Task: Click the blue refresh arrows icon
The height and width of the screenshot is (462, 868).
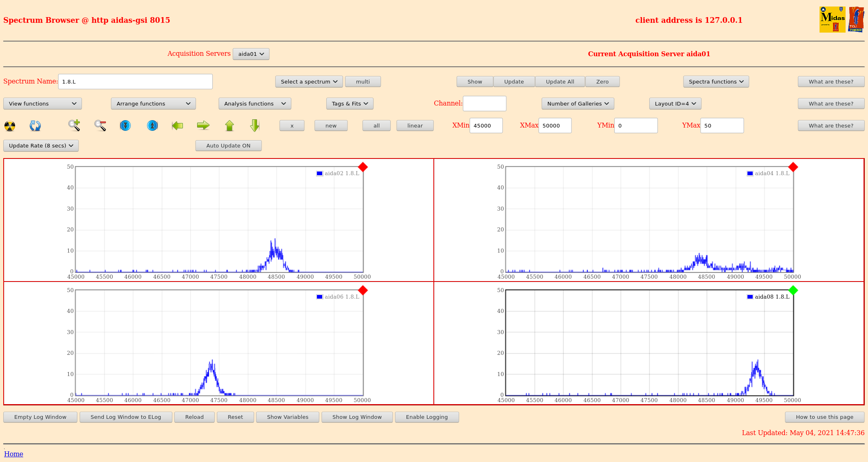Action: [x=35, y=126]
